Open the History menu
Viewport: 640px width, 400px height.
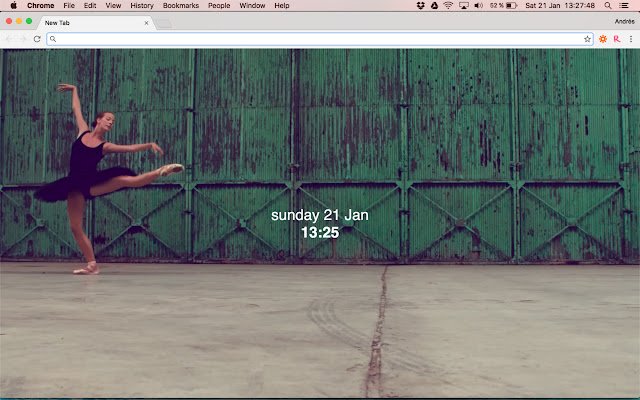(142, 5)
